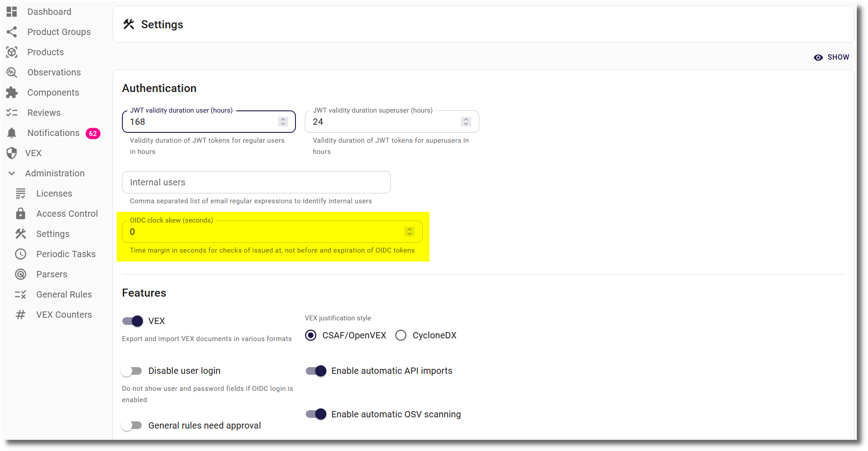Click the Components puzzle piece icon

pos(12,92)
